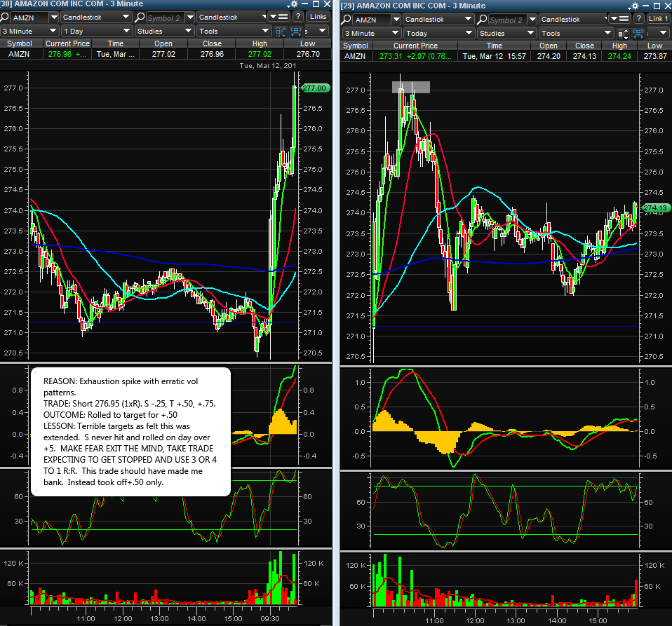The height and width of the screenshot is (626, 672).
Task: Click the Low column header in window [29]
Action: click(x=654, y=46)
